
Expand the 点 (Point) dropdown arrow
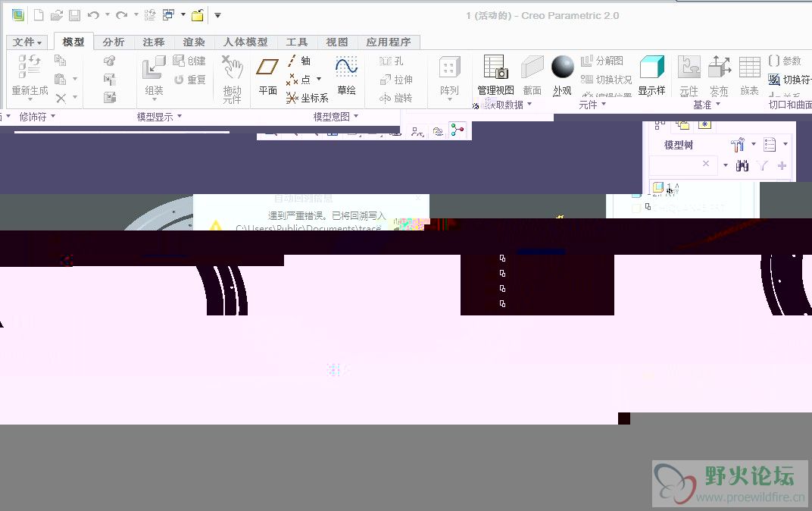[318, 79]
